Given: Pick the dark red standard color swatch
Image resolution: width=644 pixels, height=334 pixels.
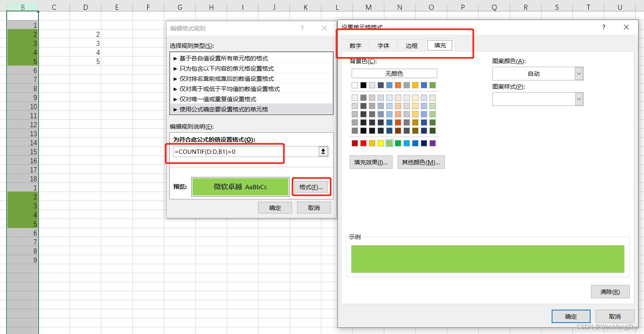Looking at the screenshot, I should tap(355, 143).
